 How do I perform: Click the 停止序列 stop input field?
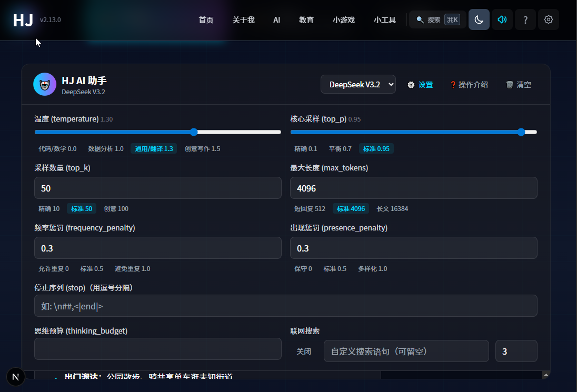coord(285,306)
